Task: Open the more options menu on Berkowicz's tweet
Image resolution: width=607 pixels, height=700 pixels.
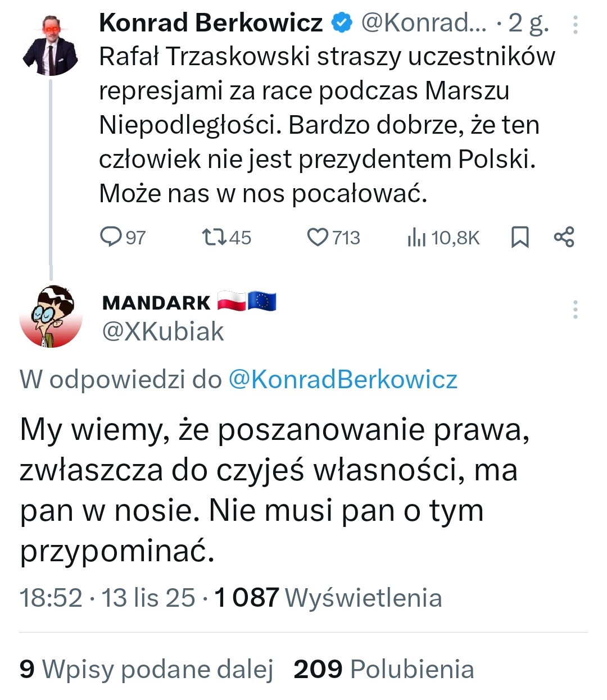Action: point(575,24)
